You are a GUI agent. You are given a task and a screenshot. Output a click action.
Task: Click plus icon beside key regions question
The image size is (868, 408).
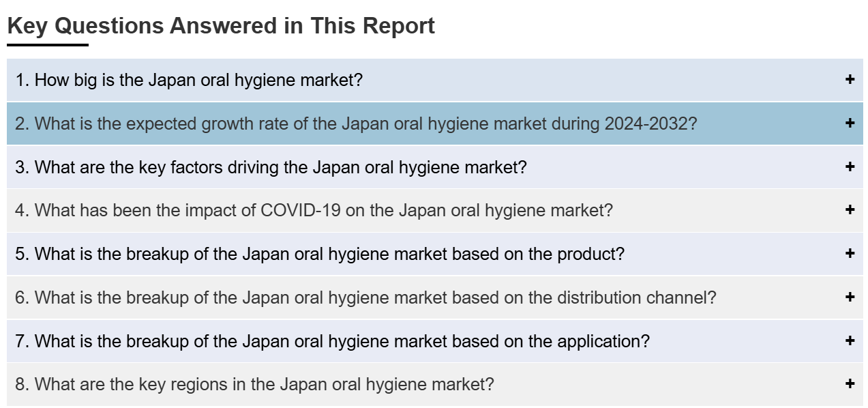850,383
